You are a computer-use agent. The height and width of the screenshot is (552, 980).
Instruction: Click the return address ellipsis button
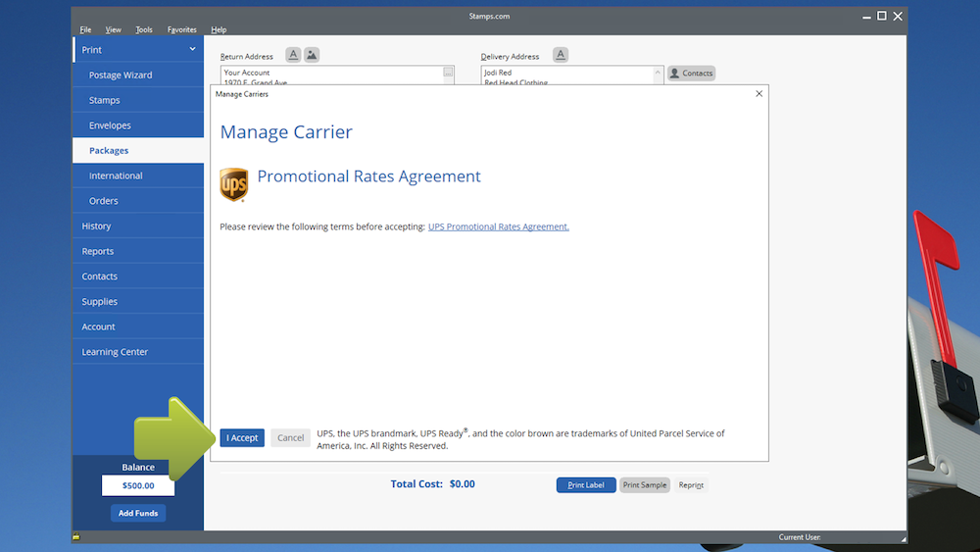448,73
